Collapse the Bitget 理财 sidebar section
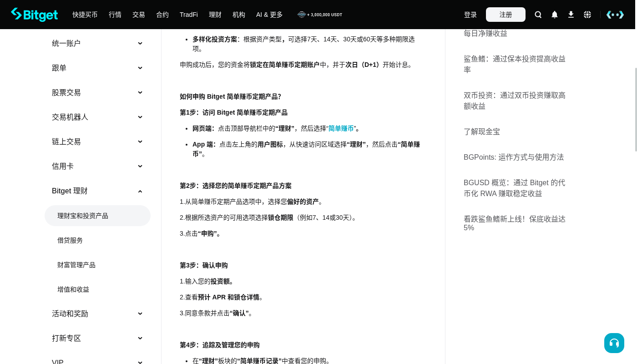The width and height of the screenshot is (637, 364). (97, 191)
